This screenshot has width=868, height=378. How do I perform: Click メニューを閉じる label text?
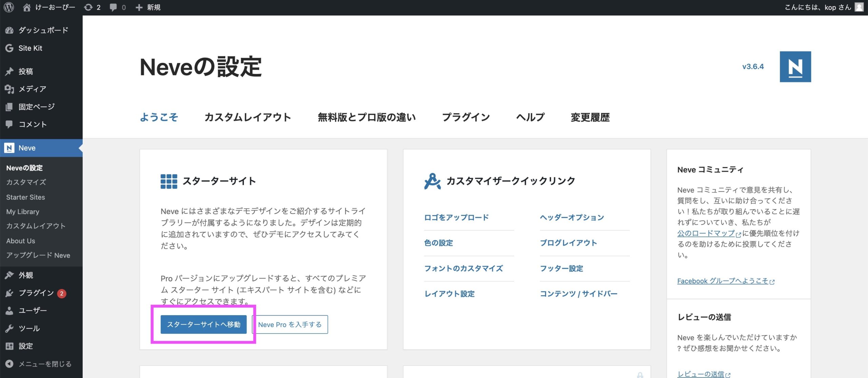pyautogui.click(x=45, y=364)
